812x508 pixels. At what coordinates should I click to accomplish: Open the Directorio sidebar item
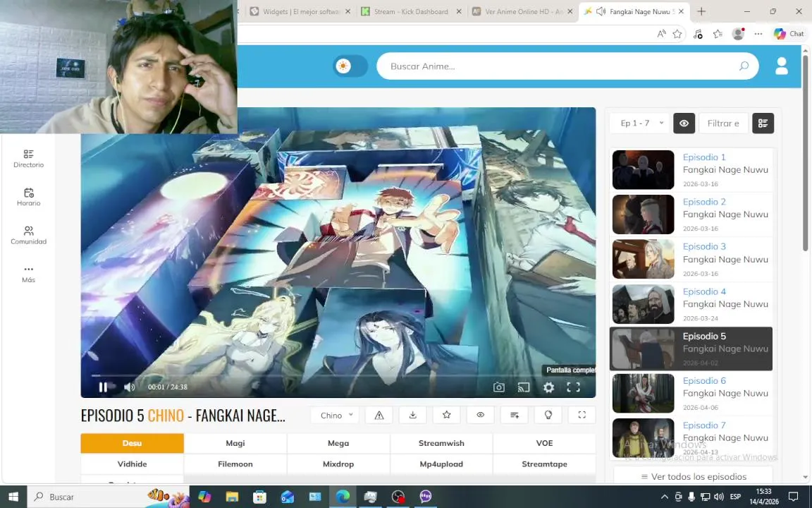click(x=28, y=159)
